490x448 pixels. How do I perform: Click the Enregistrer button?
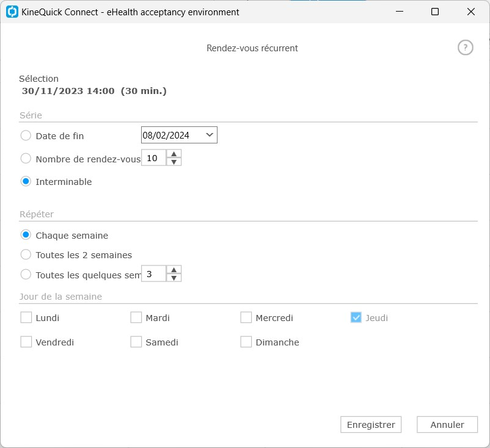coord(371,425)
